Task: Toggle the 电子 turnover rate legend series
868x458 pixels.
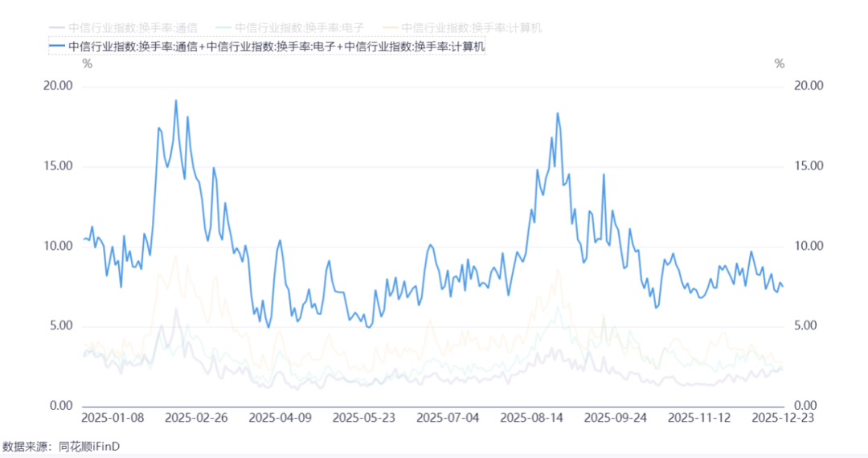Action: point(289,27)
